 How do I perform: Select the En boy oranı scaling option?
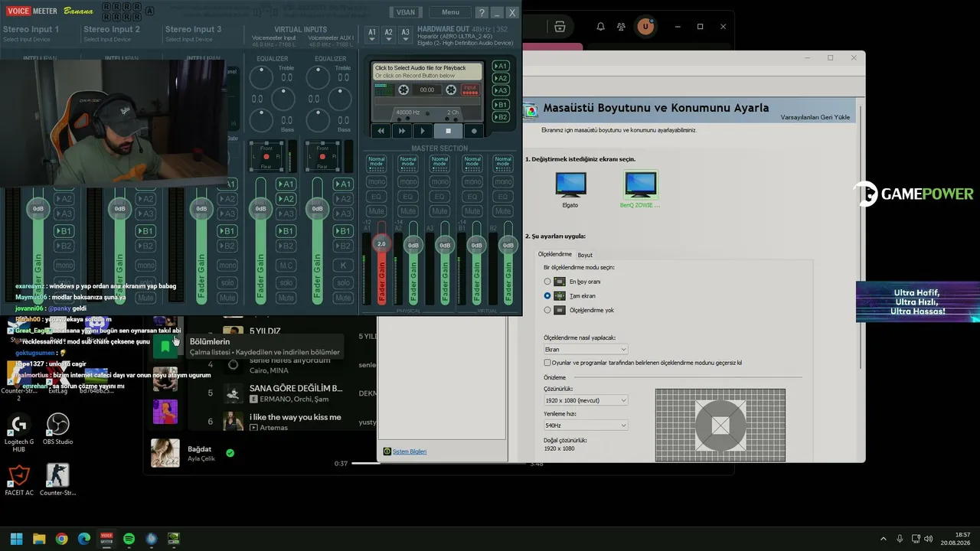point(547,282)
